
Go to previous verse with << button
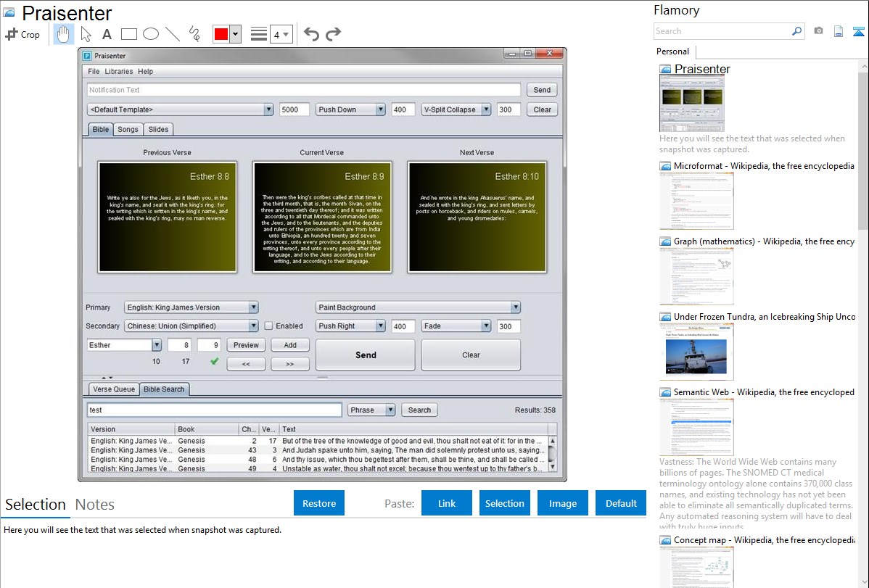(245, 364)
